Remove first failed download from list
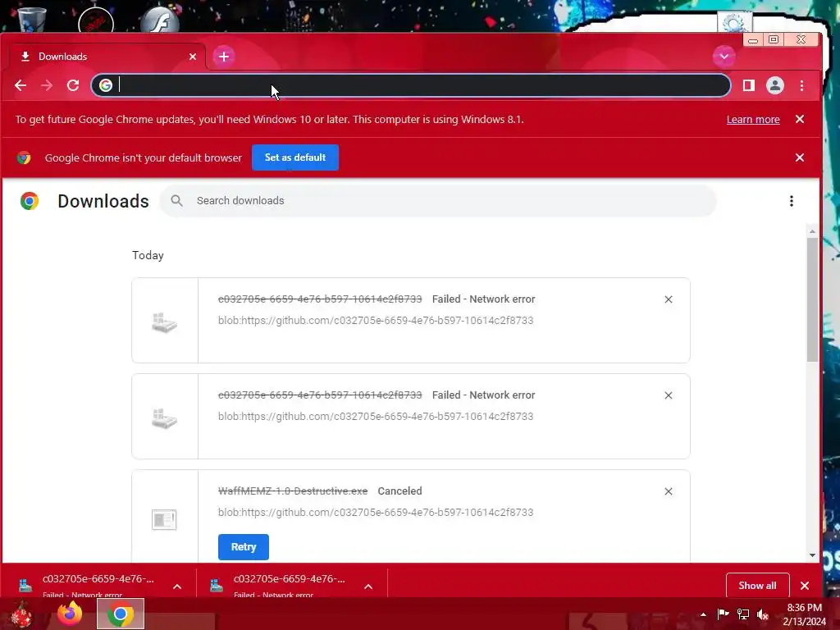 pos(668,299)
